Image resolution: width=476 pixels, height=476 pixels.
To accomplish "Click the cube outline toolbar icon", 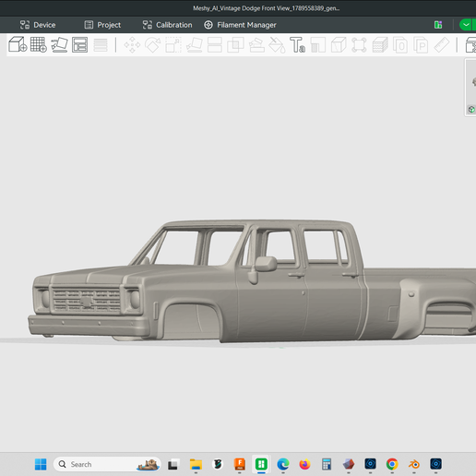I will click(339, 45).
